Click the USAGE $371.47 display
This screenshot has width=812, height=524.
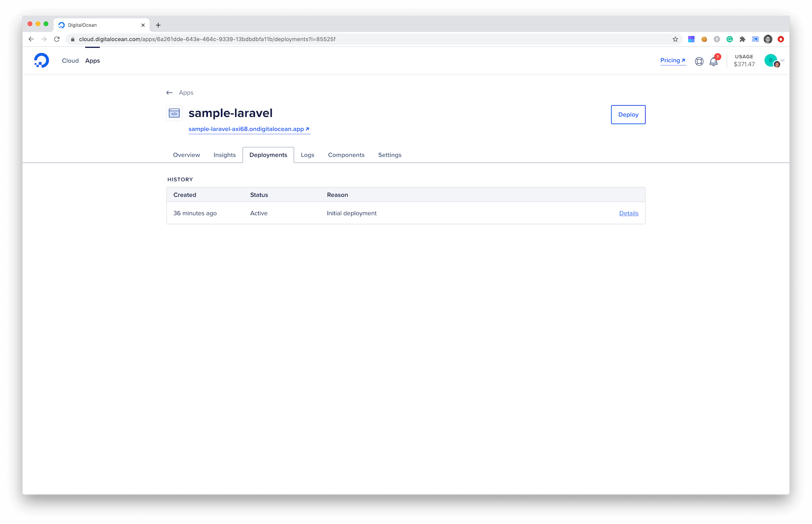[x=744, y=60]
